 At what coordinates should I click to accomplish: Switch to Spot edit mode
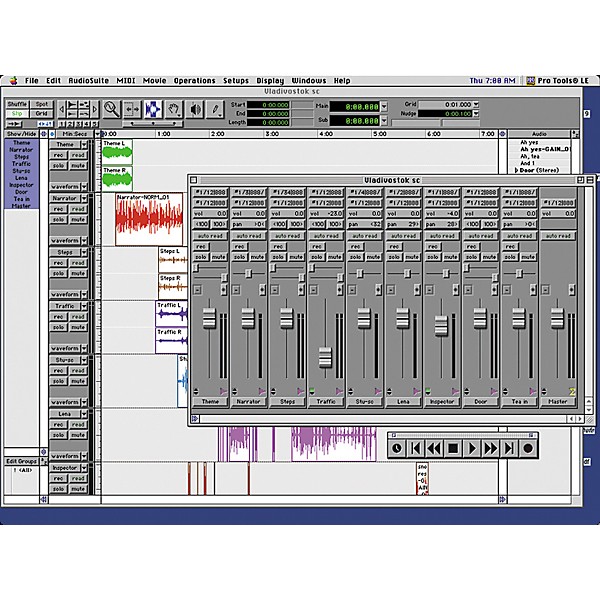pos(41,104)
